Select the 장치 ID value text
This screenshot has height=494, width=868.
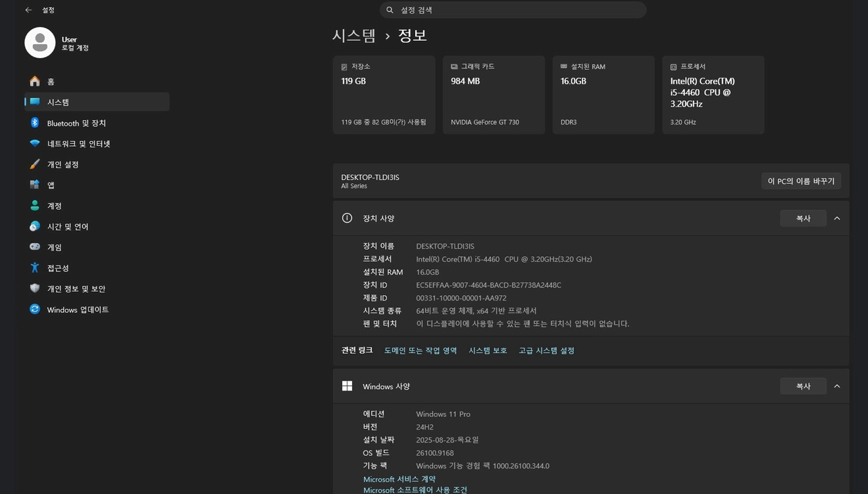pyautogui.click(x=488, y=285)
